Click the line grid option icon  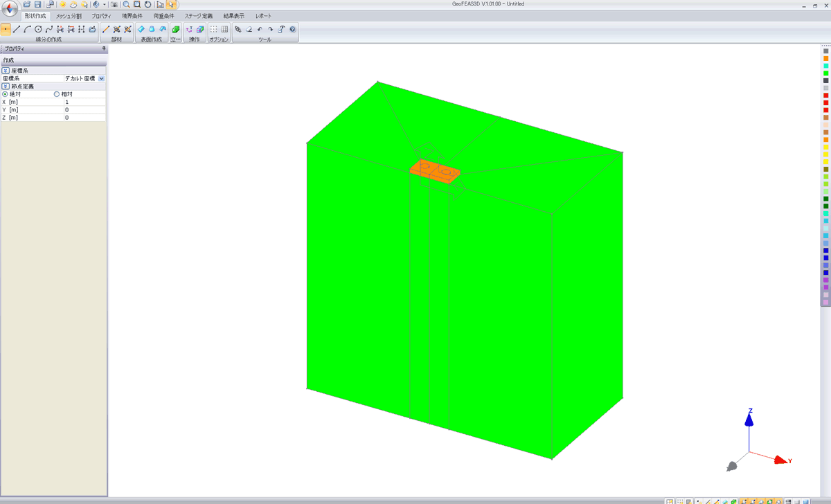[x=224, y=29]
